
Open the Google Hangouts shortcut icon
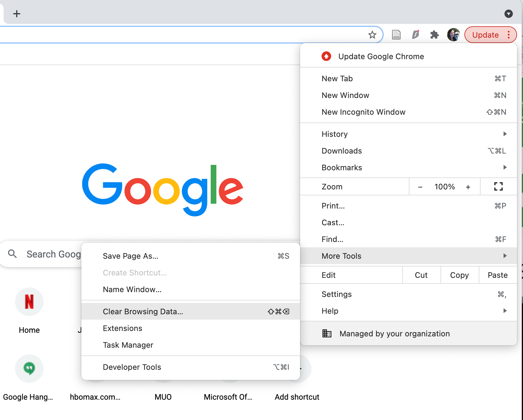[x=29, y=369]
